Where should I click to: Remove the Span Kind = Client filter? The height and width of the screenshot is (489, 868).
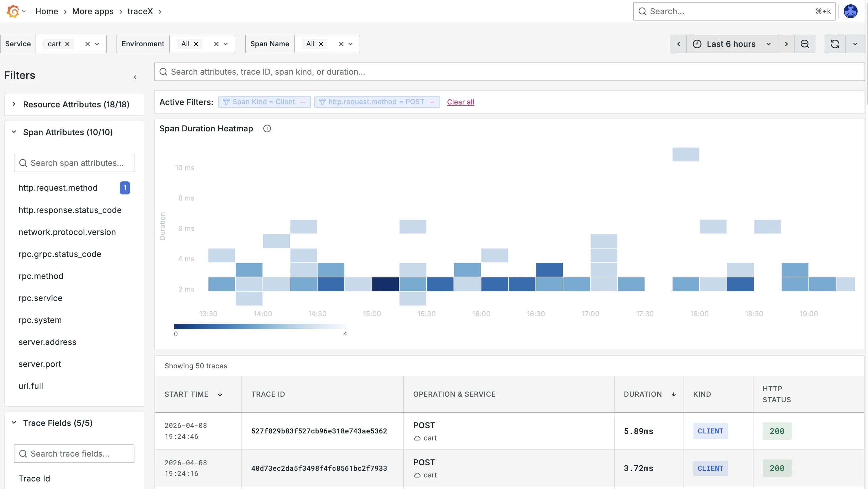pos(303,102)
